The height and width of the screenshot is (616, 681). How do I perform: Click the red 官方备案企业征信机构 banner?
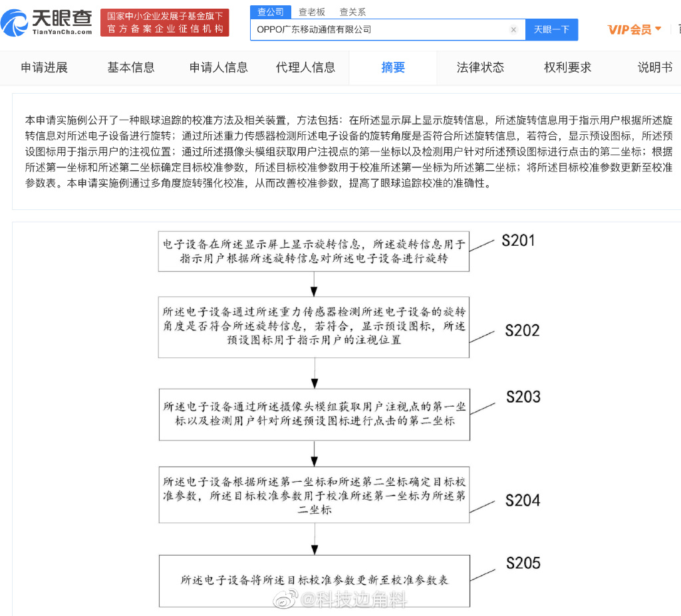coord(165,23)
